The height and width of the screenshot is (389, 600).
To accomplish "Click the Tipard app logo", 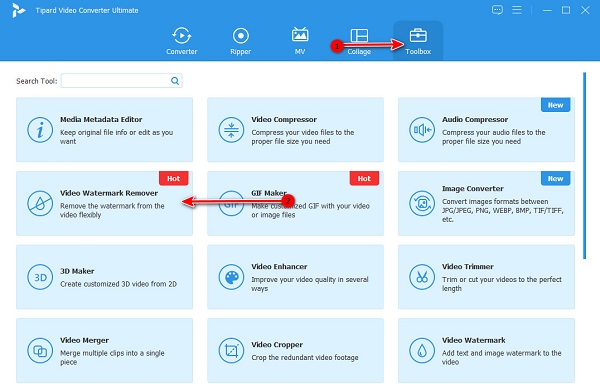I will pos(18,10).
